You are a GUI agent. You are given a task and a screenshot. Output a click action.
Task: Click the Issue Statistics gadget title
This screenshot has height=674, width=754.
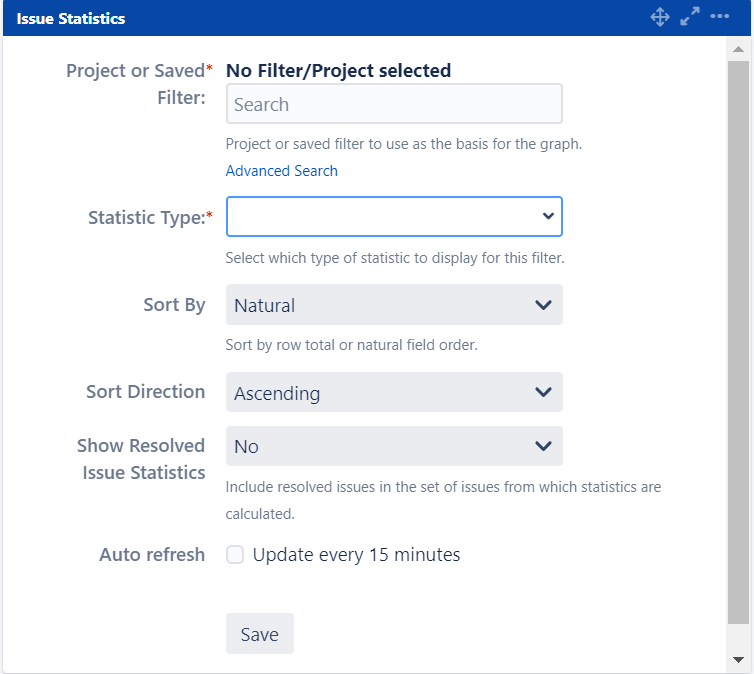[x=71, y=18]
